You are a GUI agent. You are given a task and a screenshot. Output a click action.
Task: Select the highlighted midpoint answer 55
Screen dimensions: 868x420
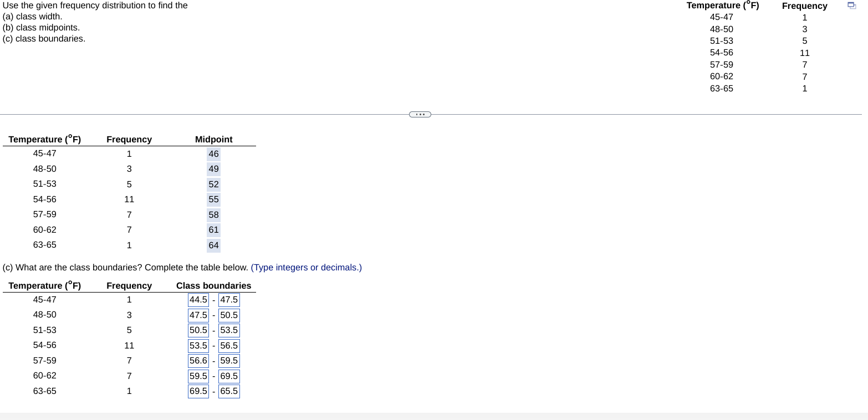[213, 199]
